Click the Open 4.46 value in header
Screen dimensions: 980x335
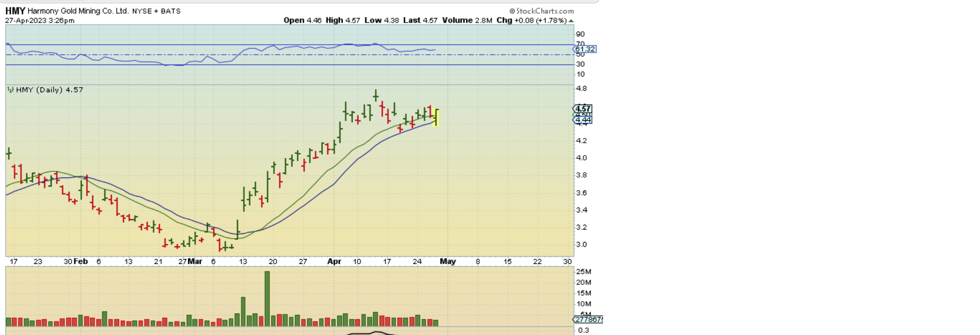302,20
